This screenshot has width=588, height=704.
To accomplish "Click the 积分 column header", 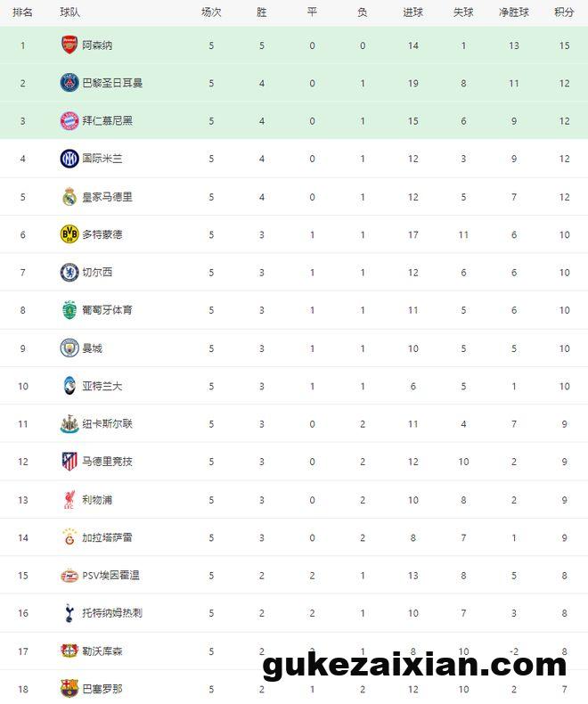I will (564, 12).
